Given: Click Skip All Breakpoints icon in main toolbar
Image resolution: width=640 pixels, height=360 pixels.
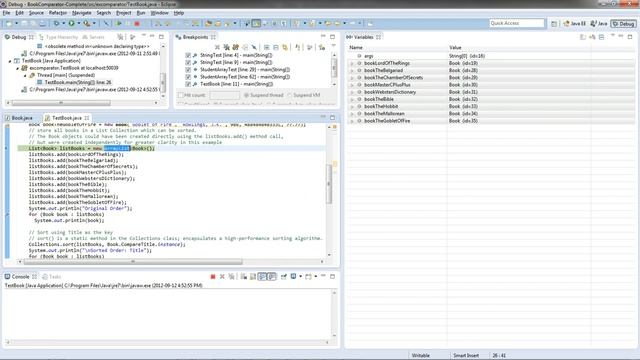Looking at the screenshot, I should point(106,24).
